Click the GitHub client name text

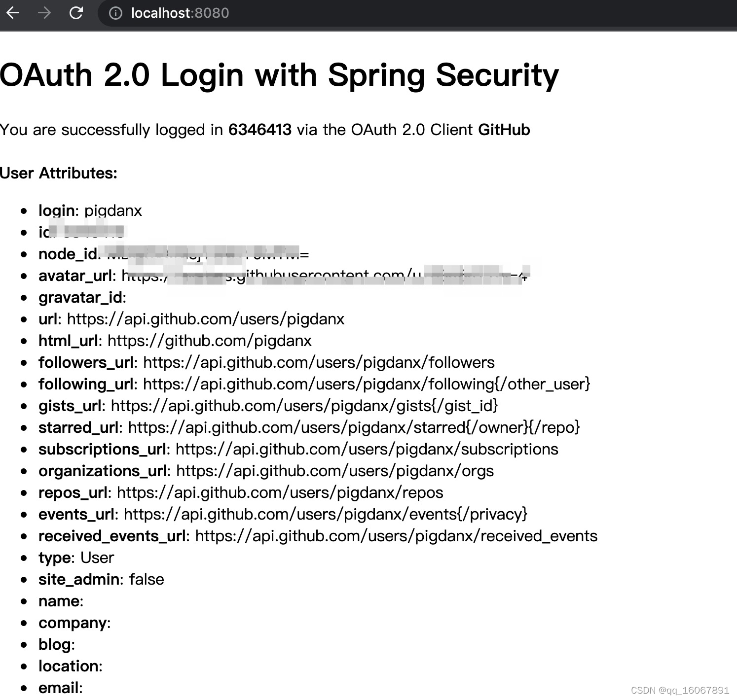coord(504,130)
